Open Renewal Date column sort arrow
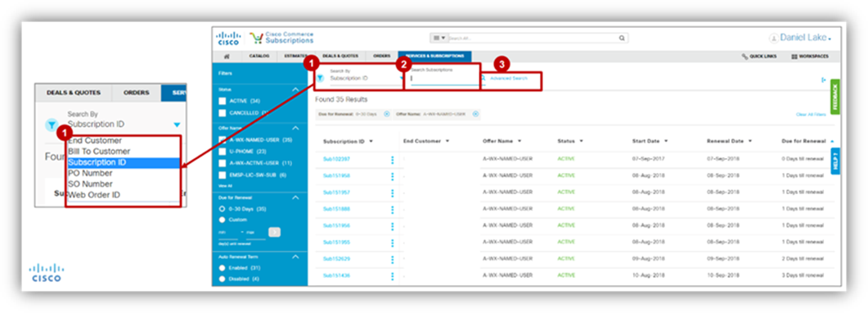Screen dimensions: 868x313 750,141
